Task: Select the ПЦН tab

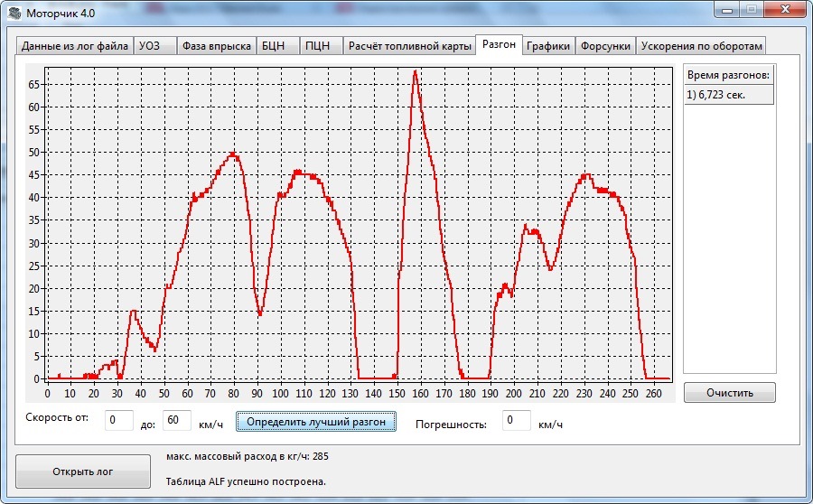Action: coord(322,46)
